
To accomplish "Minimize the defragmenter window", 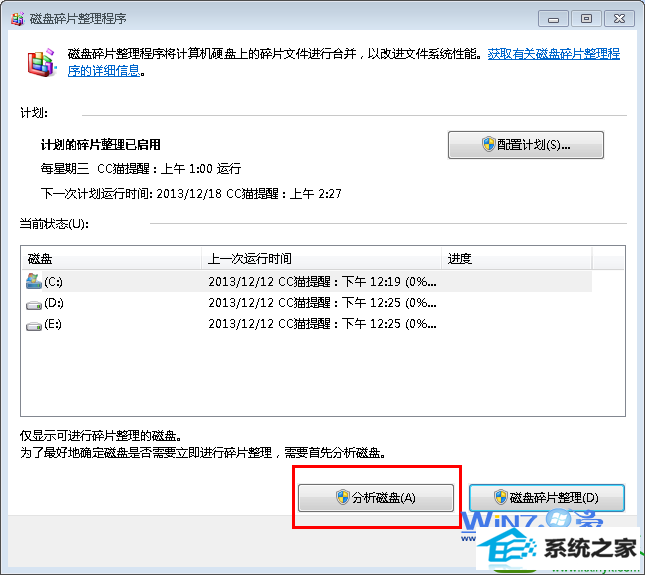I will coord(553,19).
